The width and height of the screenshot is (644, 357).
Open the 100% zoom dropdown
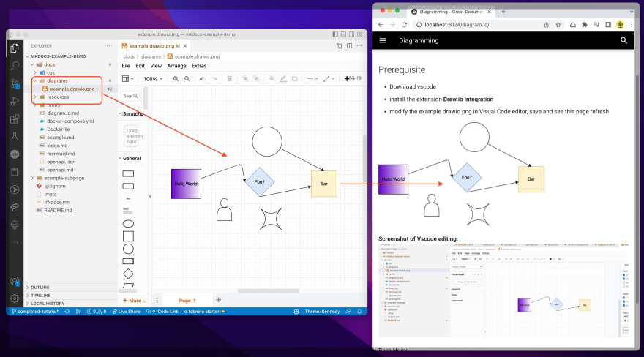point(153,79)
